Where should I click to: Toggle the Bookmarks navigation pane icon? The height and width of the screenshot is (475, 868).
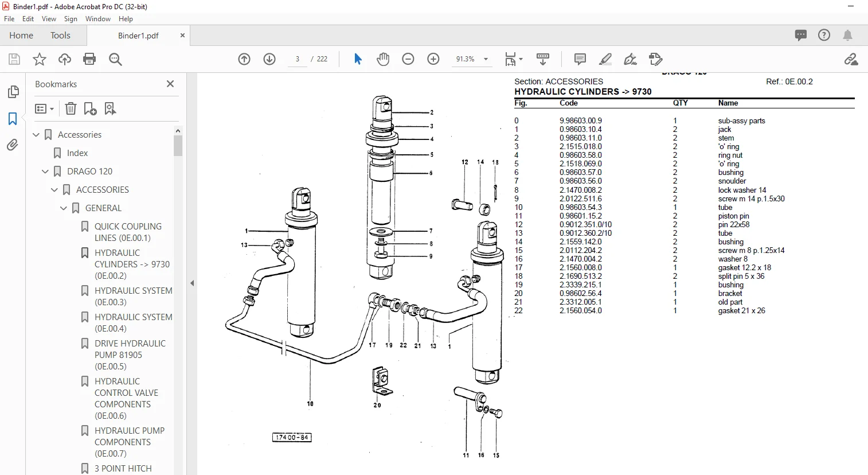(x=13, y=119)
